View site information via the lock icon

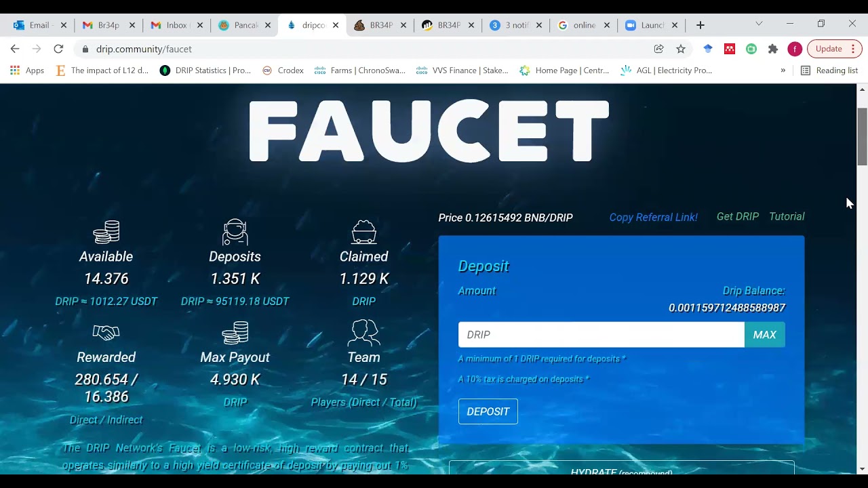pyautogui.click(x=85, y=49)
